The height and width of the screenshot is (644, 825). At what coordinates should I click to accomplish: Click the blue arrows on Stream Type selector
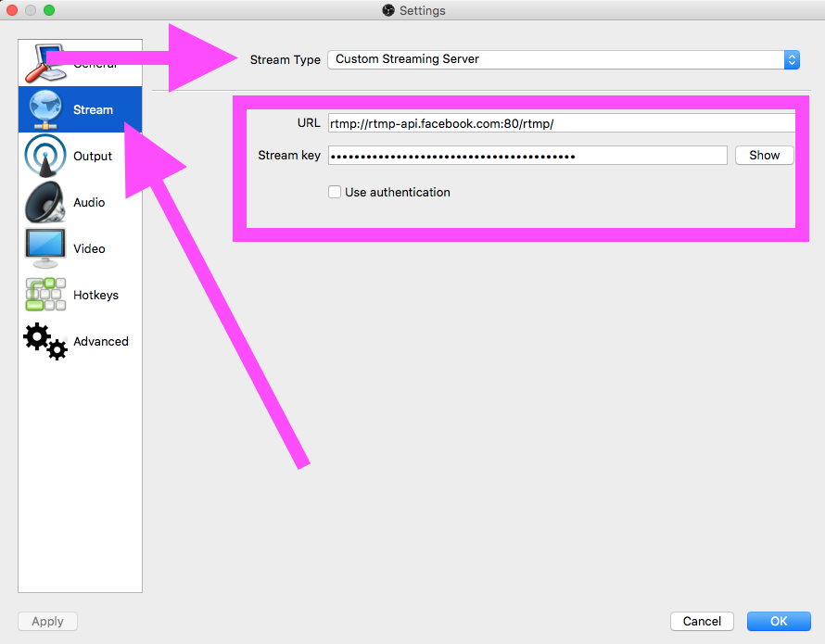pyautogui.click(x=791, y=59)
